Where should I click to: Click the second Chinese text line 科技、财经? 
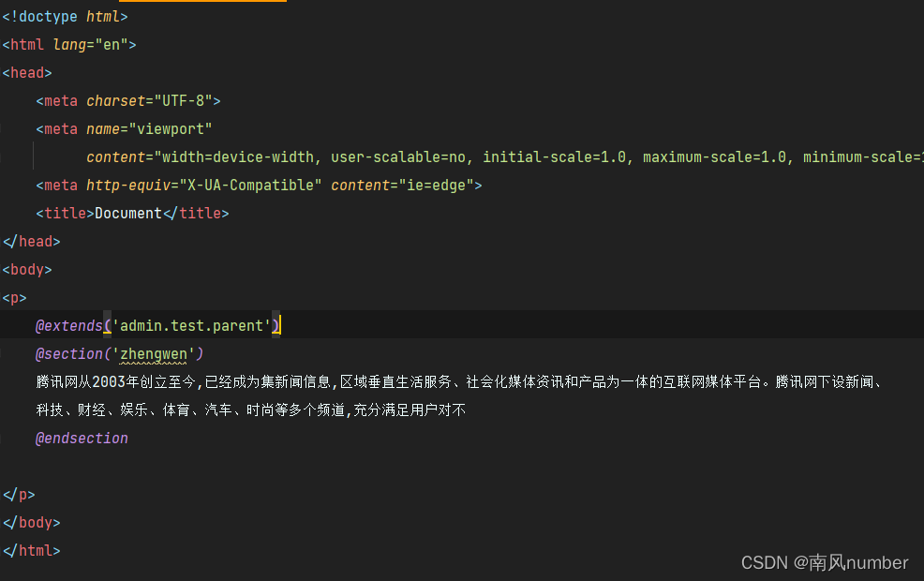point(251,410)
